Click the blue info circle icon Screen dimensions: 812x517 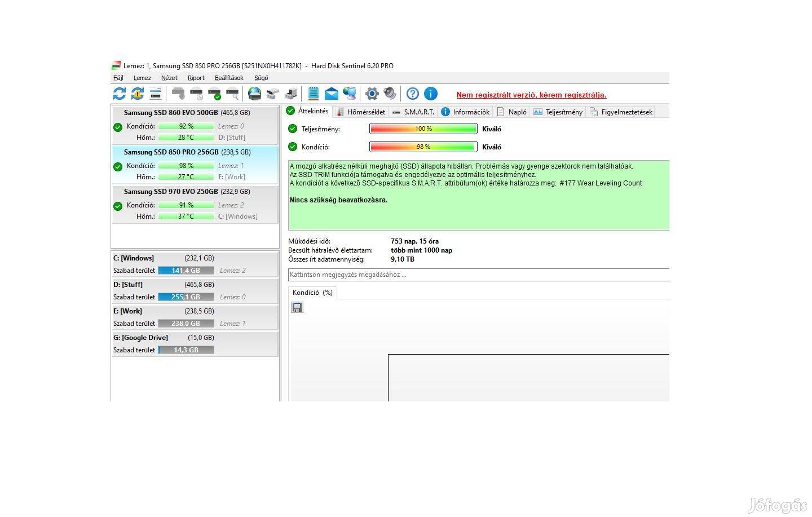click(431, 94)
